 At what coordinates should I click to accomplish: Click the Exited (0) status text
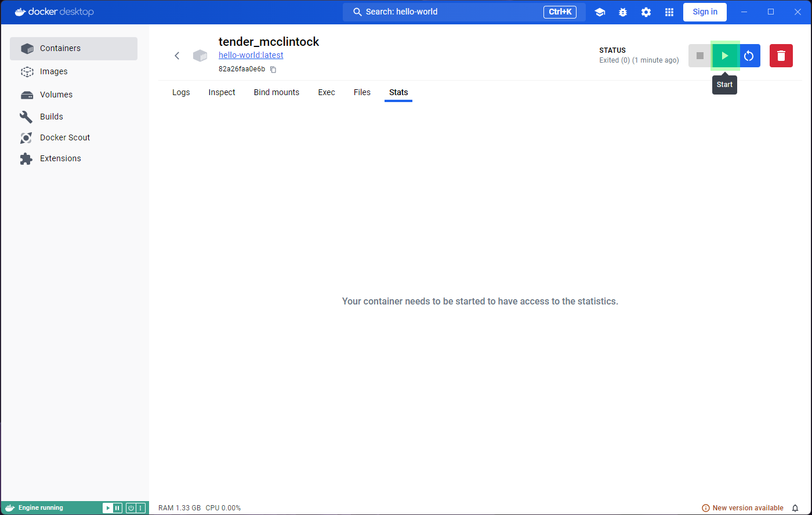click(x=639, y=60)
